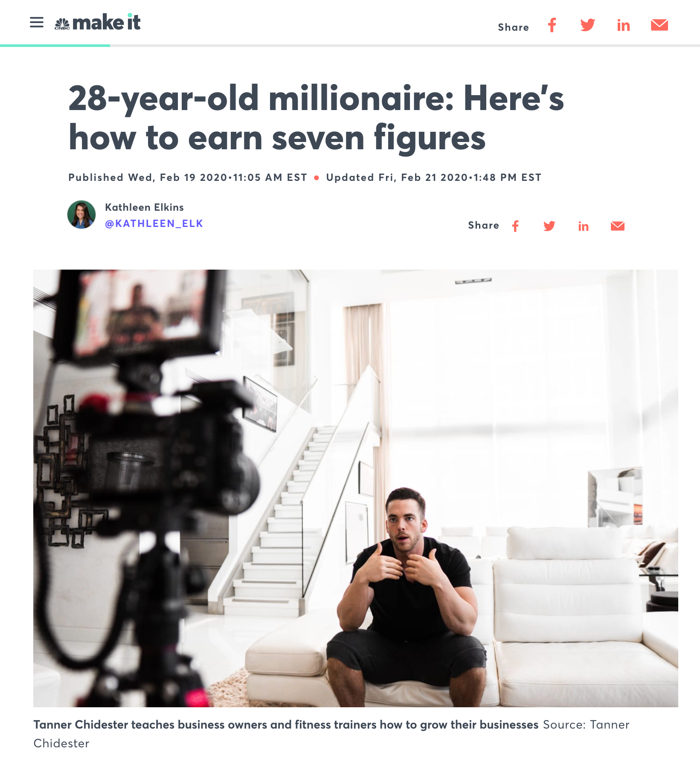This screenshot has height=764, width=700.
Task: Go to the CNBC Make It homepage logo
Action: point(98,22)
